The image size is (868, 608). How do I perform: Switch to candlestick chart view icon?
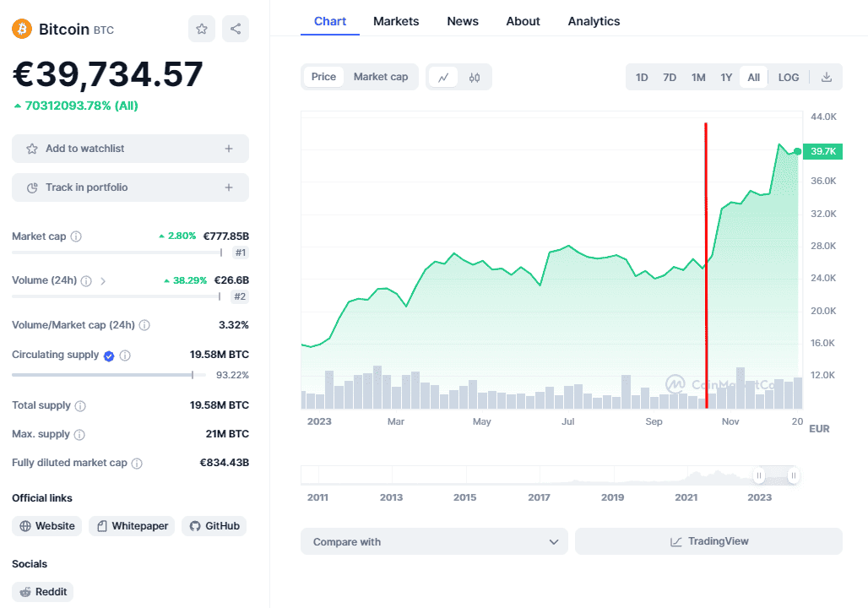click(x=475, y=77)
